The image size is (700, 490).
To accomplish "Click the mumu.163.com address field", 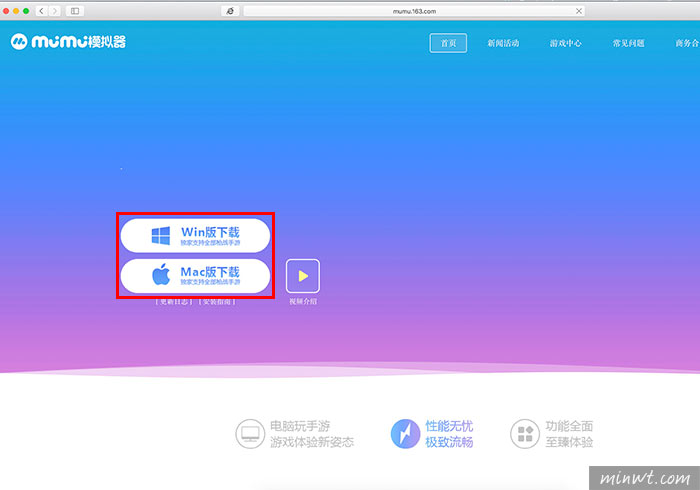I will click(x=414, y=11).
